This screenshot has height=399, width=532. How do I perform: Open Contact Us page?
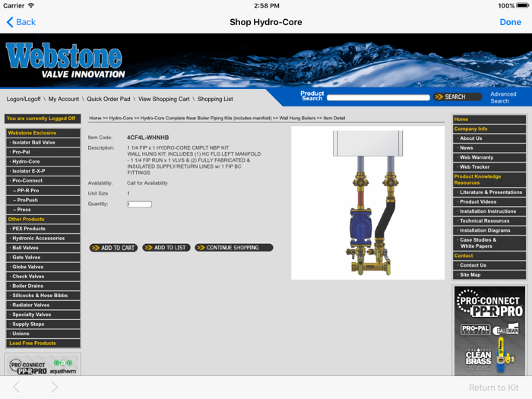tap(489, 265)
